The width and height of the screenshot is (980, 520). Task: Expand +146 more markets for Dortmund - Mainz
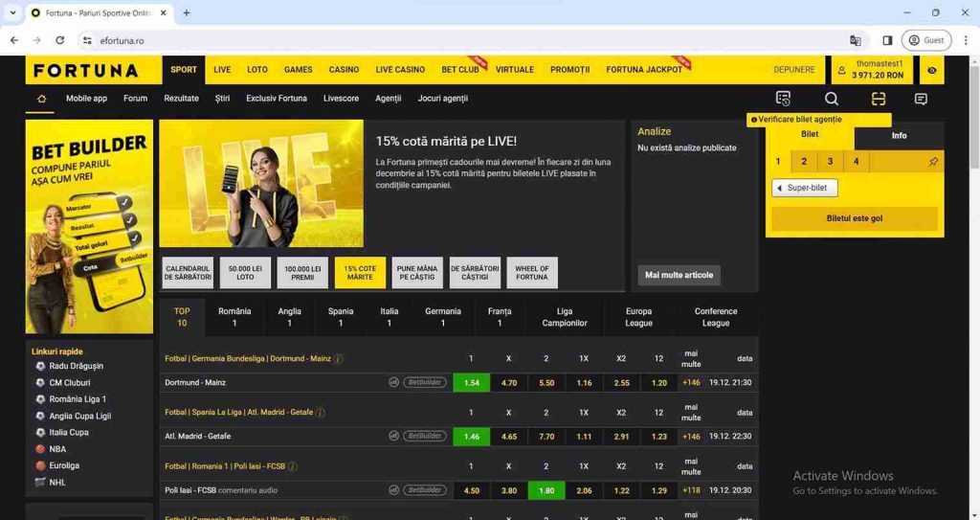(691, 382)
